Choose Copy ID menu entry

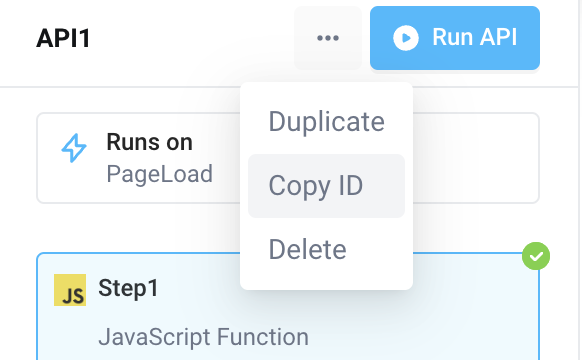pos(326,186)
